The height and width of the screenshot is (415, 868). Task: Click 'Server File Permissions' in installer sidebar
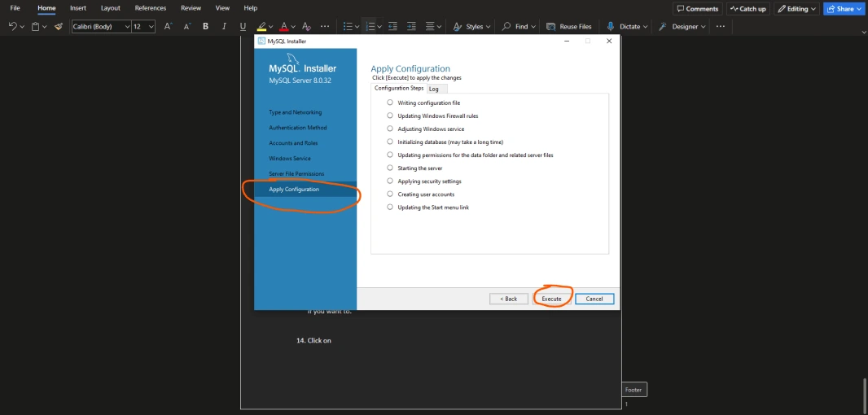296,174
